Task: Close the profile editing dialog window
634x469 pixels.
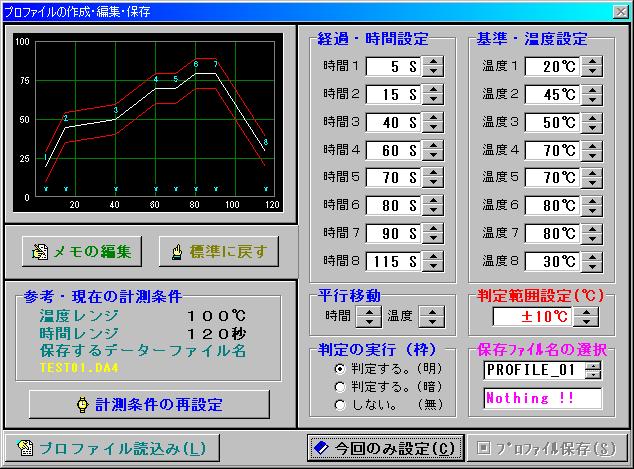Action: point(621,12)
